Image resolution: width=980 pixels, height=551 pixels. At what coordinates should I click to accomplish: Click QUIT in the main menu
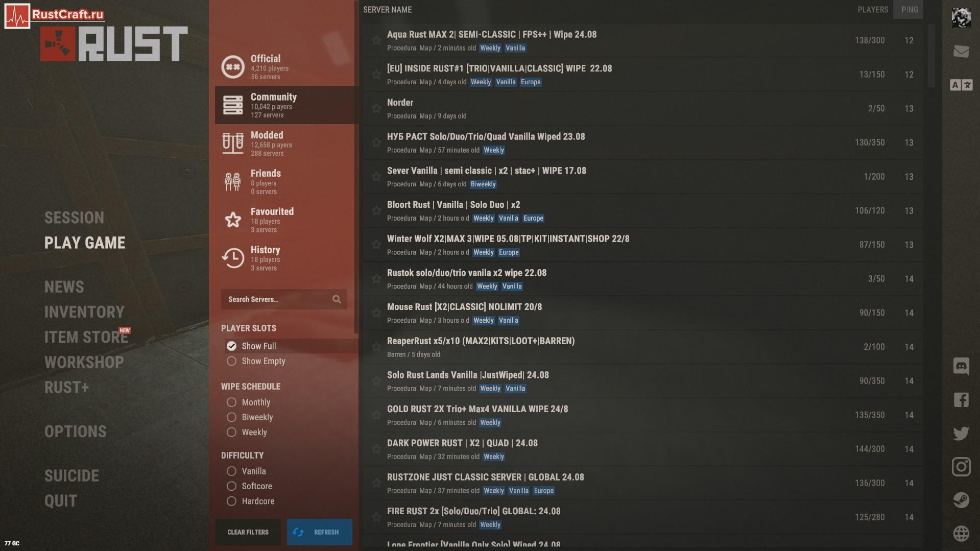[60, 501]
